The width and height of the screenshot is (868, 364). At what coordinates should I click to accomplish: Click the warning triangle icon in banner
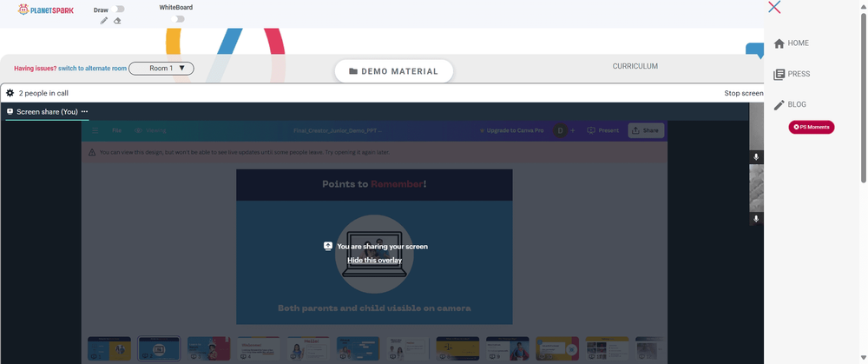[x=93, y=152]
